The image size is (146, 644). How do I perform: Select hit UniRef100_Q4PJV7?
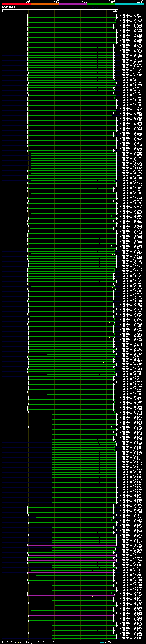coord(131,22)
